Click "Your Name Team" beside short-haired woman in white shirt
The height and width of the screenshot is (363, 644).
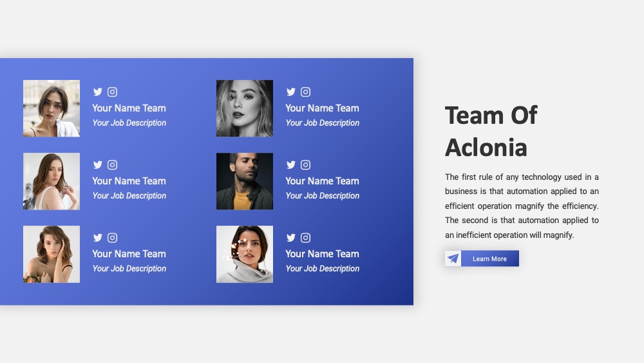(x=129, y=108)
